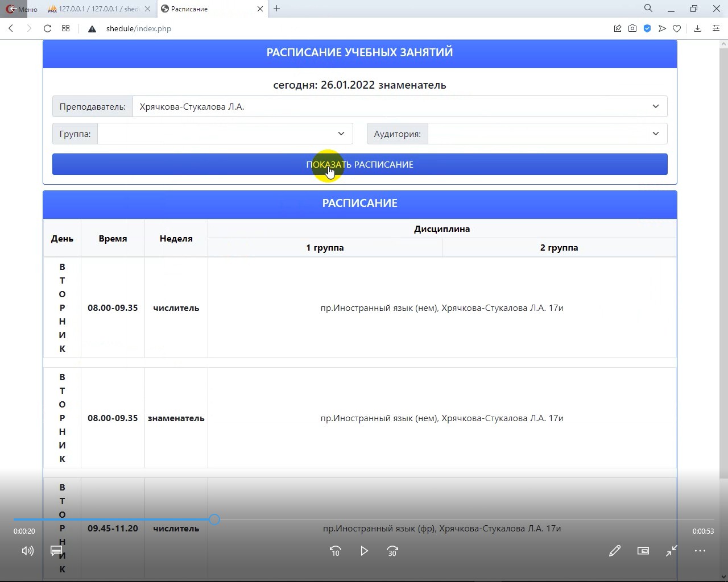Viewport: 728px width, 582px height.
Task: Click the ПОКАЗАТЬ РАСПИСАНИЕ button
Action: point(360,164)
